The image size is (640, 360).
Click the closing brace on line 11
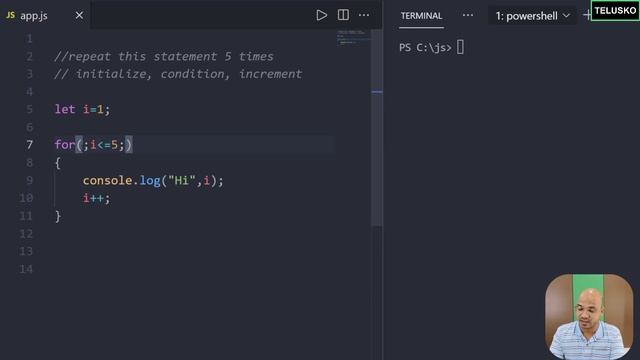[x=58, y=216]
